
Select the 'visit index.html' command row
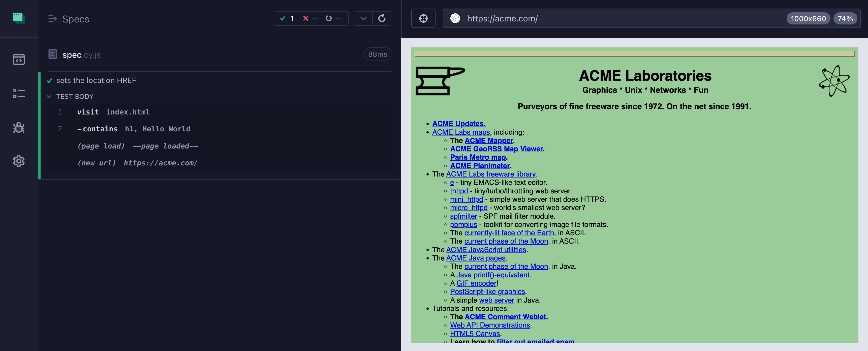[x=219, y=112]
